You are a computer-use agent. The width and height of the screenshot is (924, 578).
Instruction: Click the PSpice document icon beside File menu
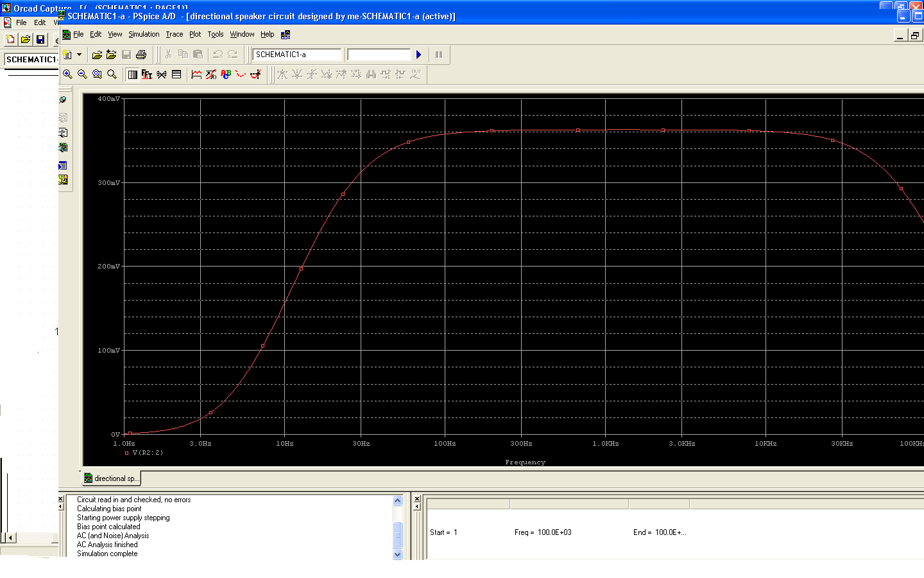pyautogui.click(x=66, y=35)
